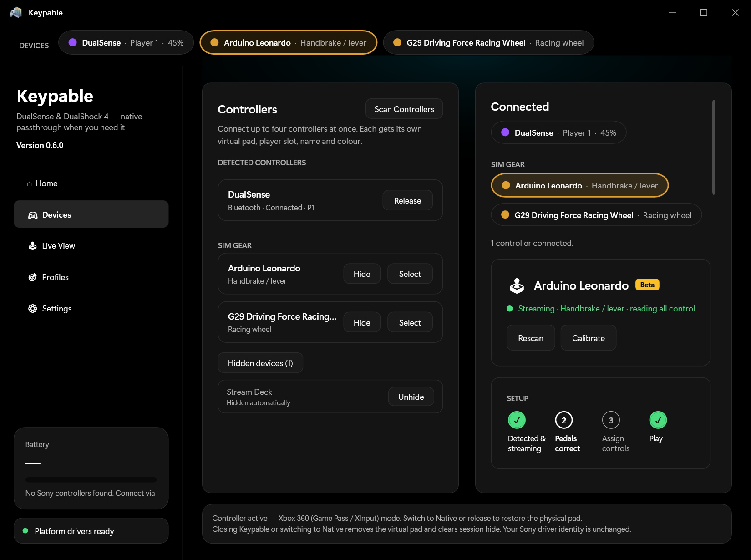The width and height of the screenshot is (751, 560).
Task: Click setup step 2 Pedals correct circle
Action: pos(564,420)
